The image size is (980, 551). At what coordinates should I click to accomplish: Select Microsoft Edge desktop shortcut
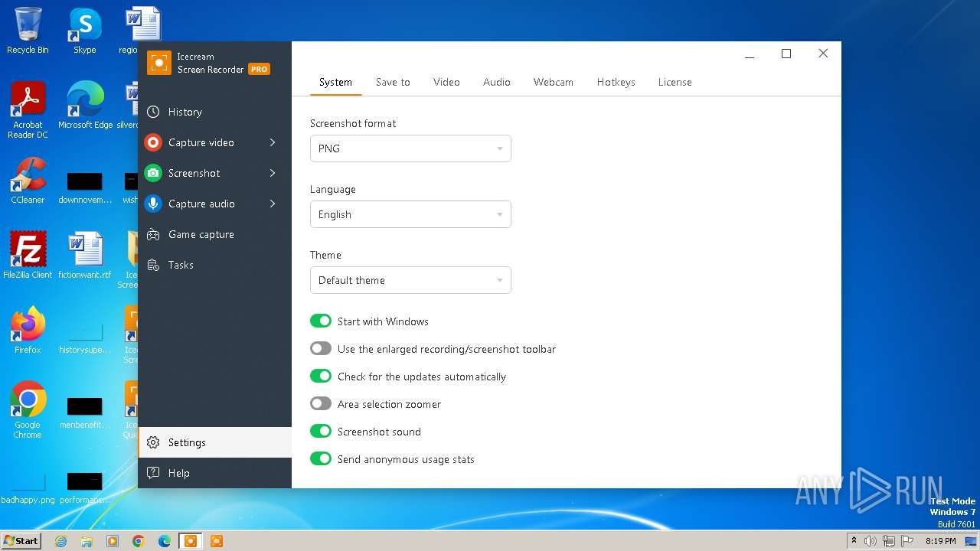coord(85,106)
